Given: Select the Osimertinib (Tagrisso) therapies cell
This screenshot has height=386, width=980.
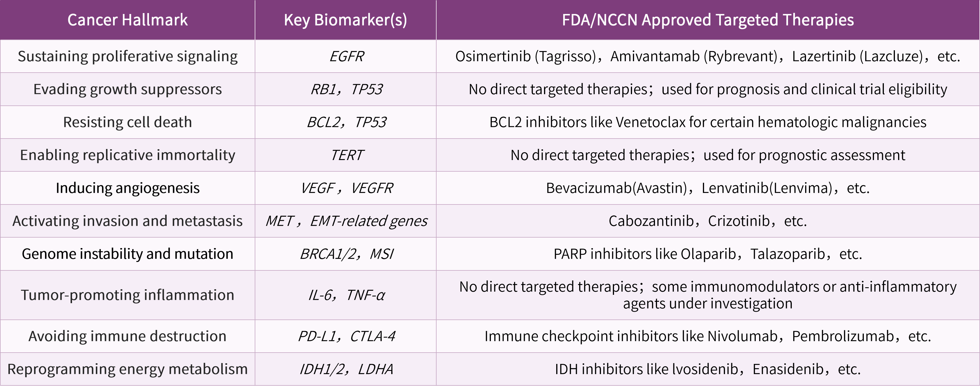Looking at the screenshot, I should tap(708, 56).
